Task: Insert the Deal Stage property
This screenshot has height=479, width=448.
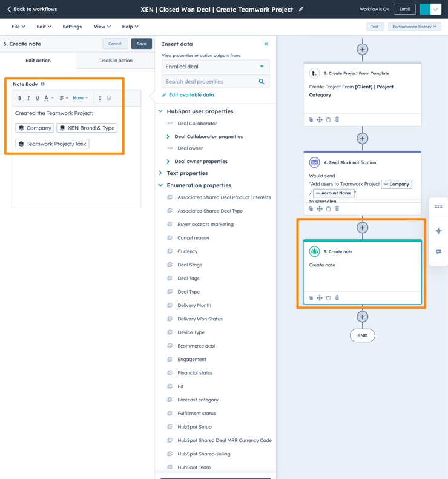Action: click(x=190, y=265)
